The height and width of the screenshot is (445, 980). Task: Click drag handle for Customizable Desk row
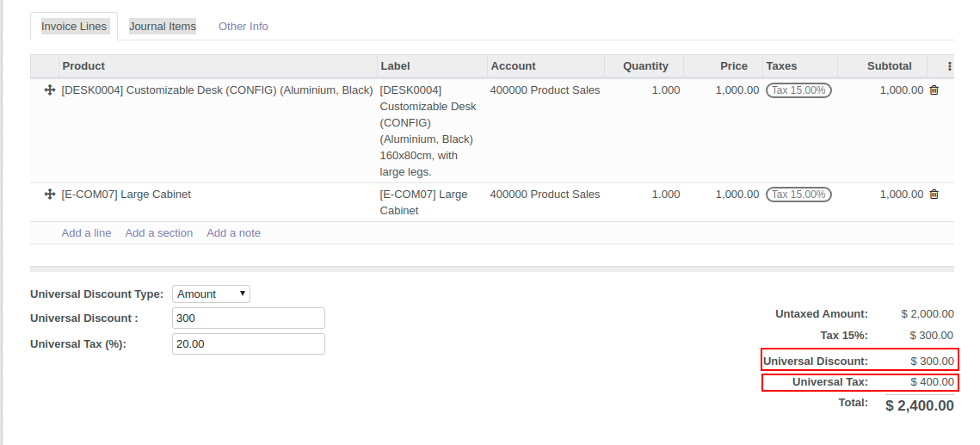(x=49, y=90)
